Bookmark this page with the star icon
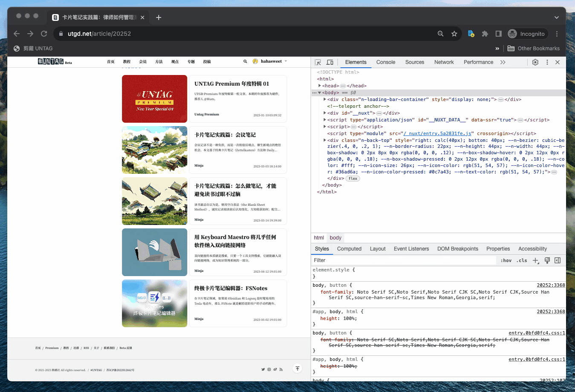Screen dimensions: 575x392 [x=454, y=34]
